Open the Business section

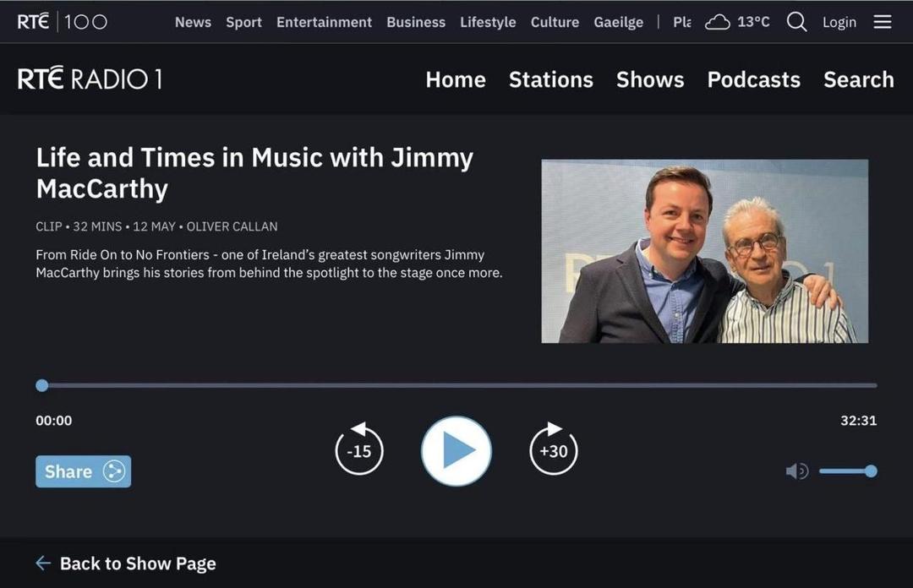[x=416, y=22]
